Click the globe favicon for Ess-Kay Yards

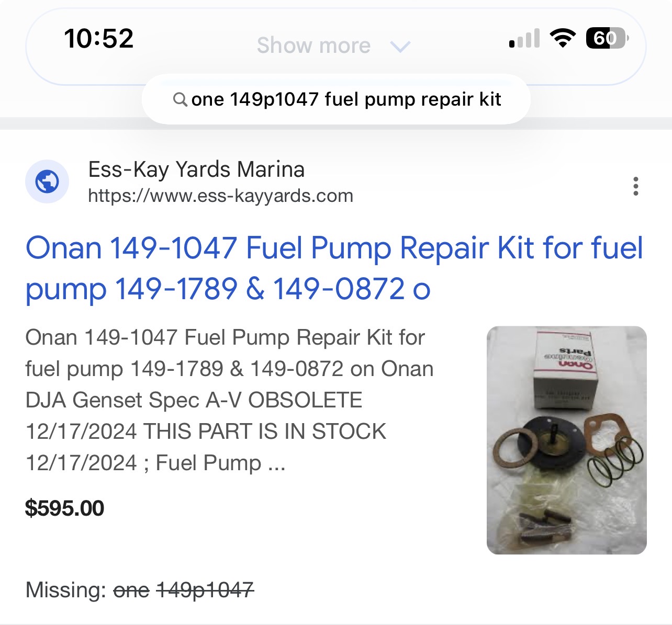point(47,181)
